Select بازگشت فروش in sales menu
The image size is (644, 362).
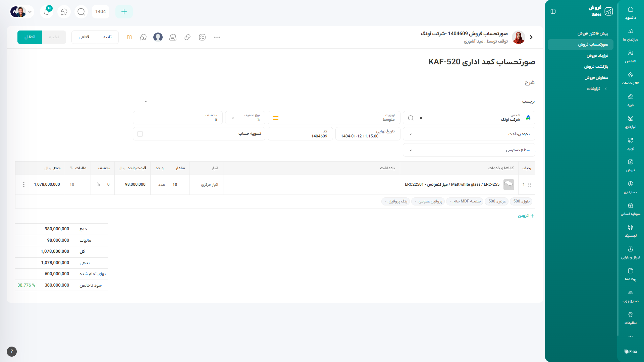click(x=596, y=67)
